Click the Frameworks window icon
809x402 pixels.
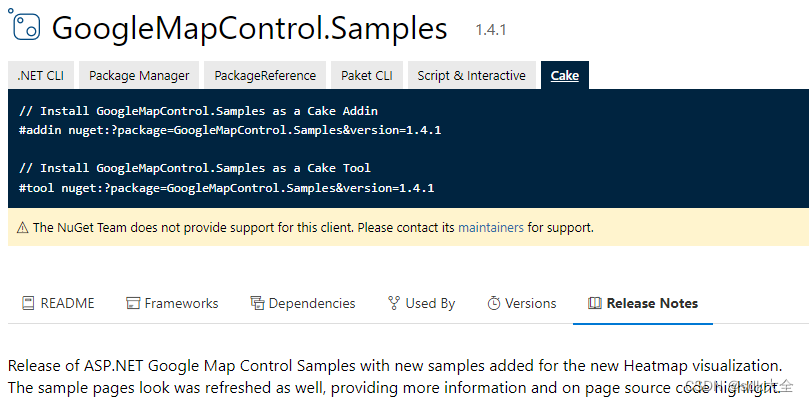tap(133, 303)
